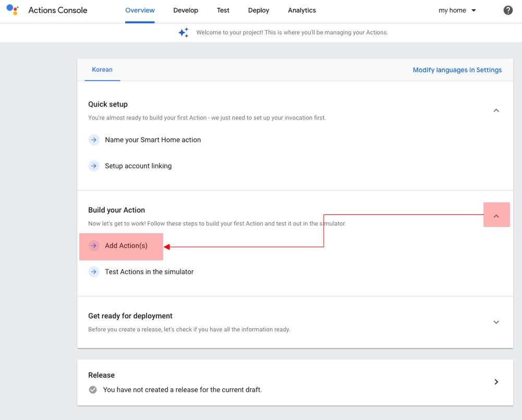Collapse the Quick setup section

(x=496, y=111)
